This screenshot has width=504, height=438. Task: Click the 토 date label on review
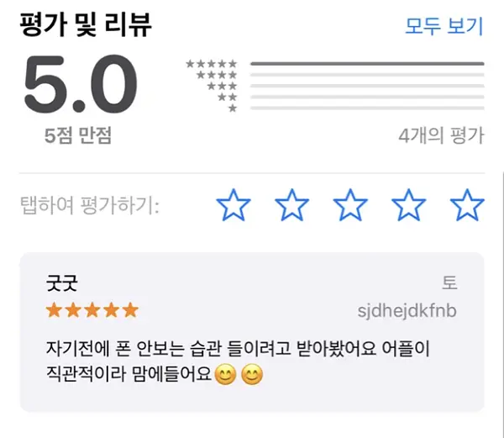tap(449, 282)
